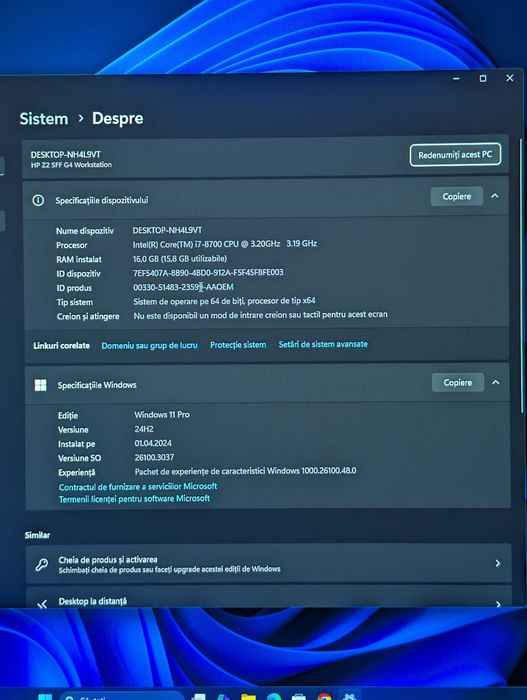Click the RAM instalat label
Screen dimensions: 527x700
(79, 259)
